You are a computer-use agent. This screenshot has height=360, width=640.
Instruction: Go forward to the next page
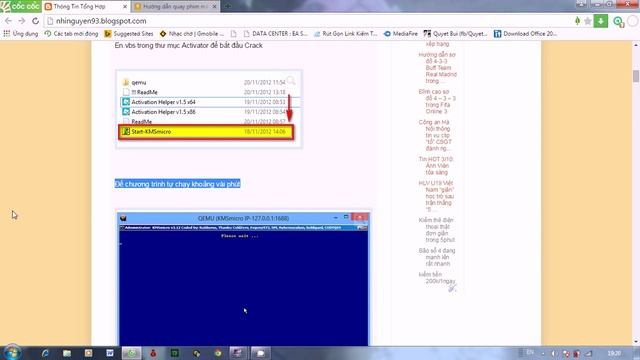pos(22,21)
